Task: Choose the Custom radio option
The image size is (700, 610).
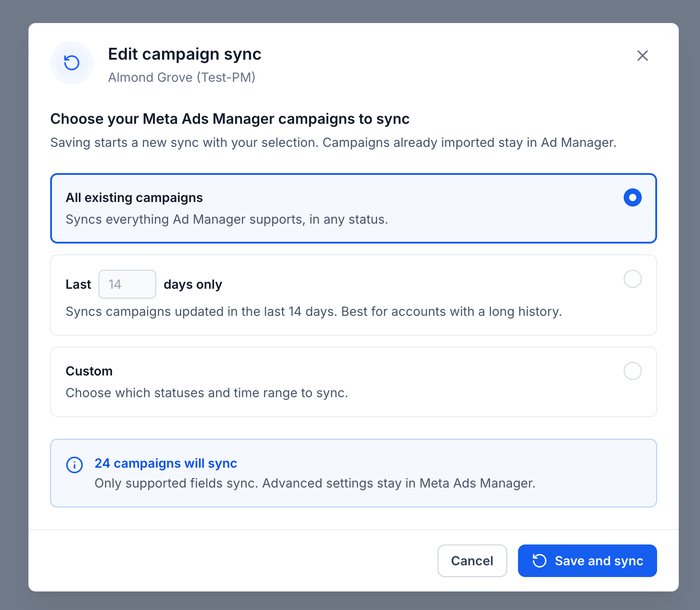Action: (x=632, y=371)
